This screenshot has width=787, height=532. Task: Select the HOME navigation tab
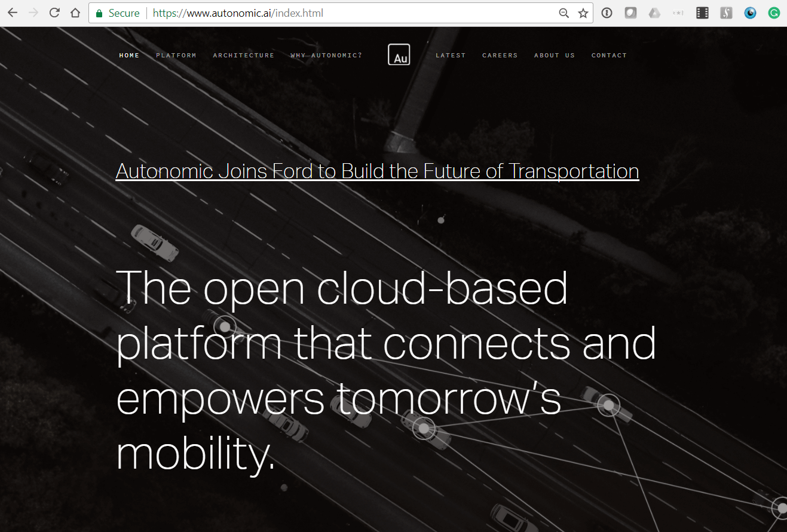pos(129,55)
